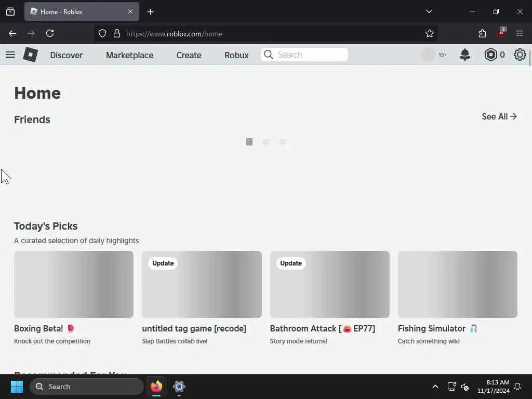
Task: Open the tracking protection shield
Action: coord(102,33)
